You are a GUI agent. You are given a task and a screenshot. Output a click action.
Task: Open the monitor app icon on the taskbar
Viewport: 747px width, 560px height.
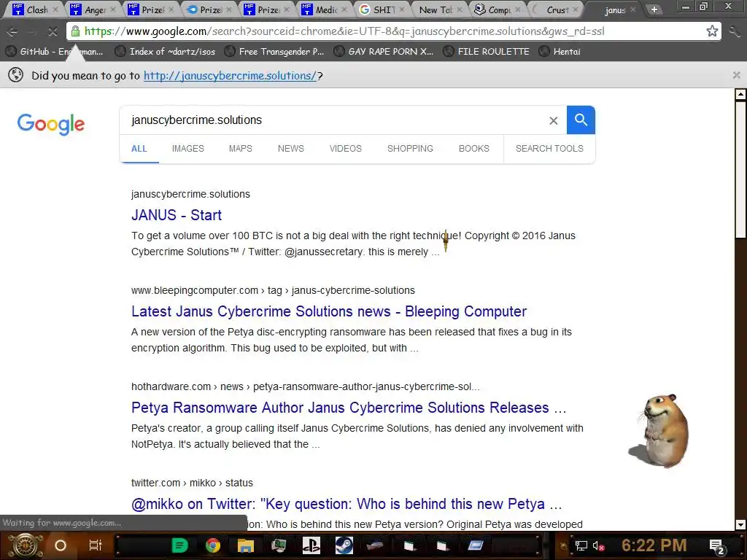click(x=279, y=545)
